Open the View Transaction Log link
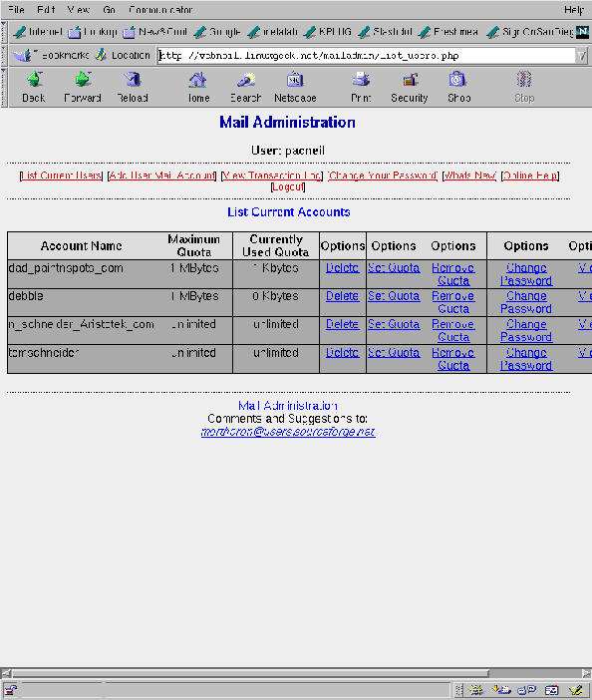Viewport: 592px width, 700px height. tap(272, 175)
